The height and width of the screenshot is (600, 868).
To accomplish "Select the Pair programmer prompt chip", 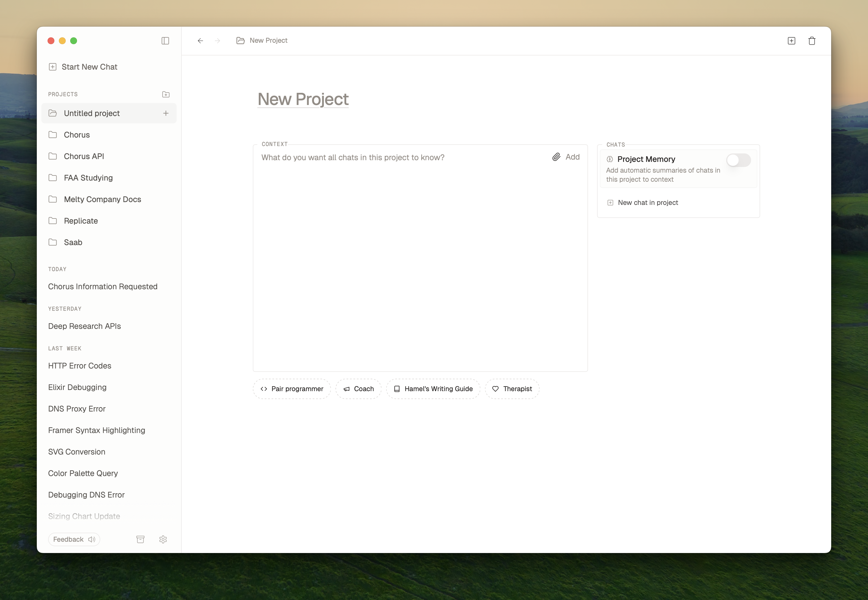I will point(292,389).
